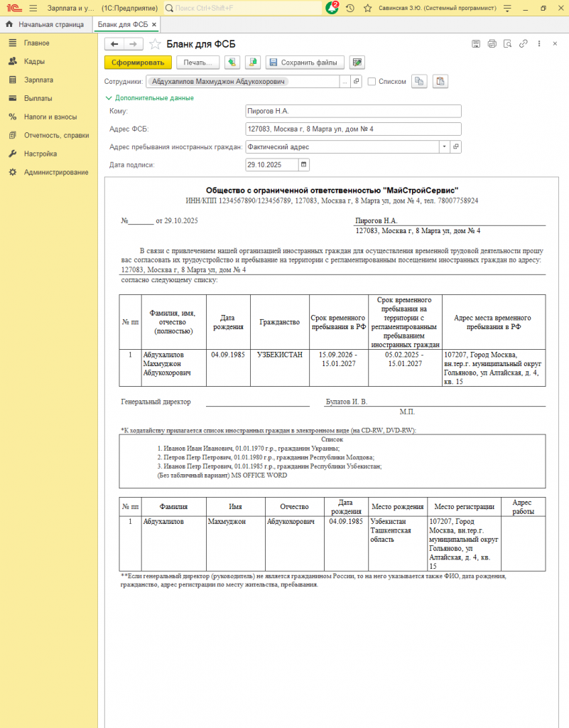Screen dimensions: 569x728
Task: Add Бланк для ФСБ to favorites star
Action: [x=155, y=44]
